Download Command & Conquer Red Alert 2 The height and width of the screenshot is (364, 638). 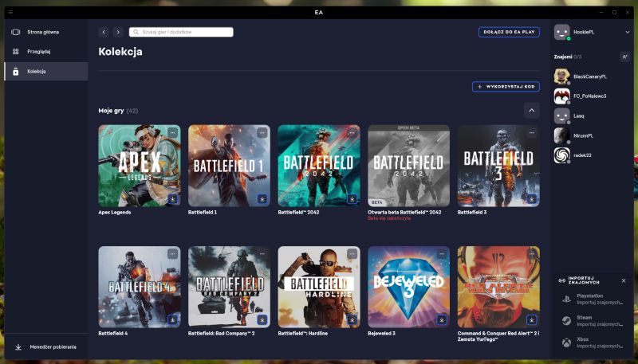click(x=531, y=319)
